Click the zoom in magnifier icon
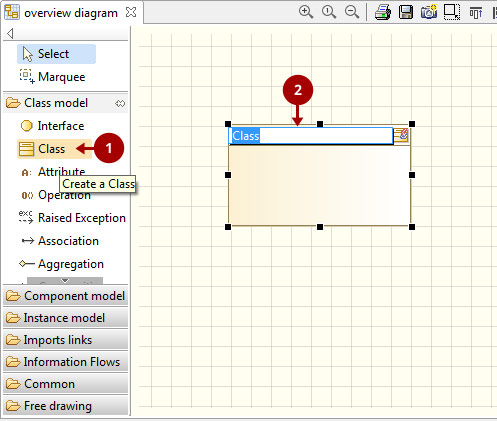 pos(306,12)
